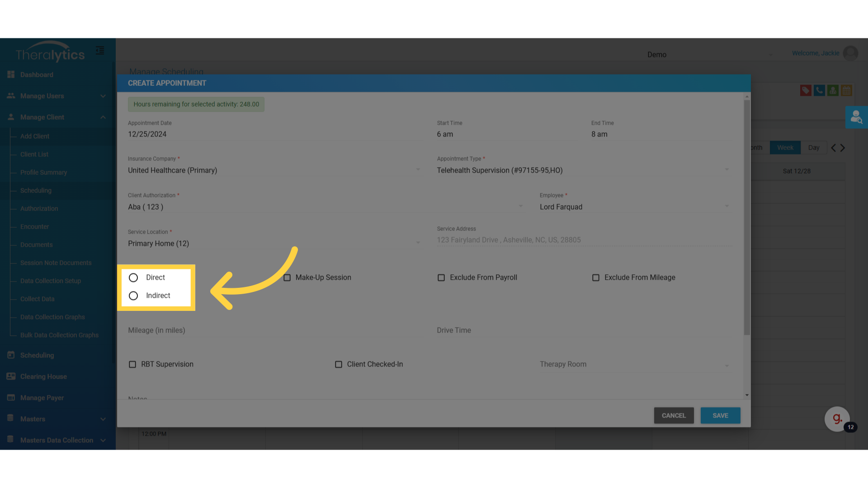Click the SAVE button
Image resolution: width=868 pixels, height=488 pixels.
point(720,415)
